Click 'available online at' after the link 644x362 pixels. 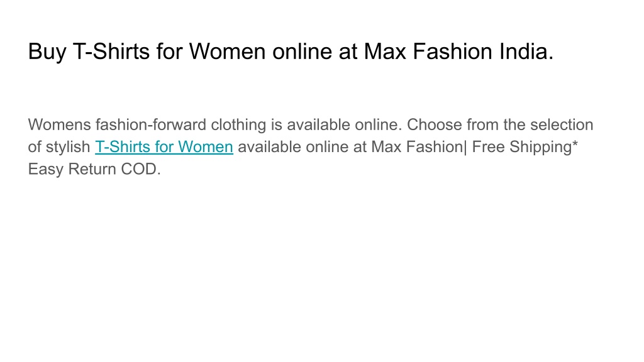(303, 147)
